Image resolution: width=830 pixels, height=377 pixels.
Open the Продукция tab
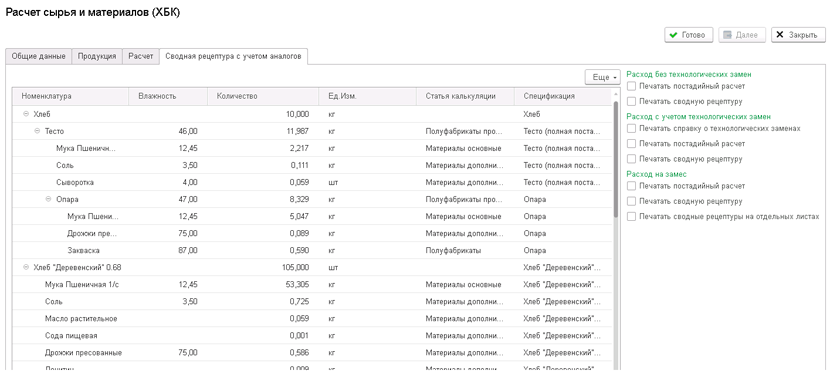click(x=97, y=56)
